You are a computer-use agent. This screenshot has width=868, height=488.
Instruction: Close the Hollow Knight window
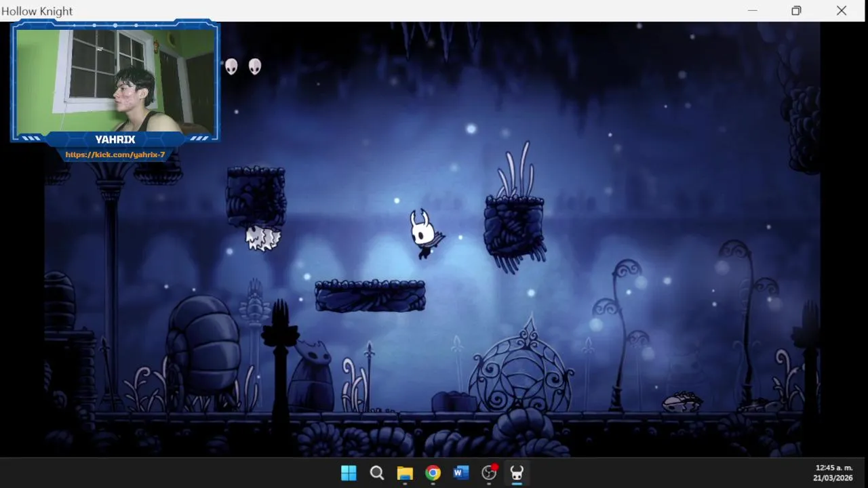pyautogui.click(x=842, y=11)
